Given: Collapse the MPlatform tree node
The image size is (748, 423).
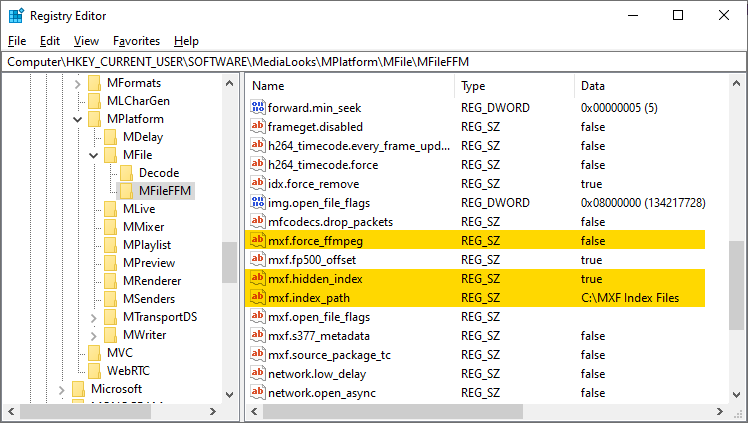Looking at the screenshot, I should (78, 120).
